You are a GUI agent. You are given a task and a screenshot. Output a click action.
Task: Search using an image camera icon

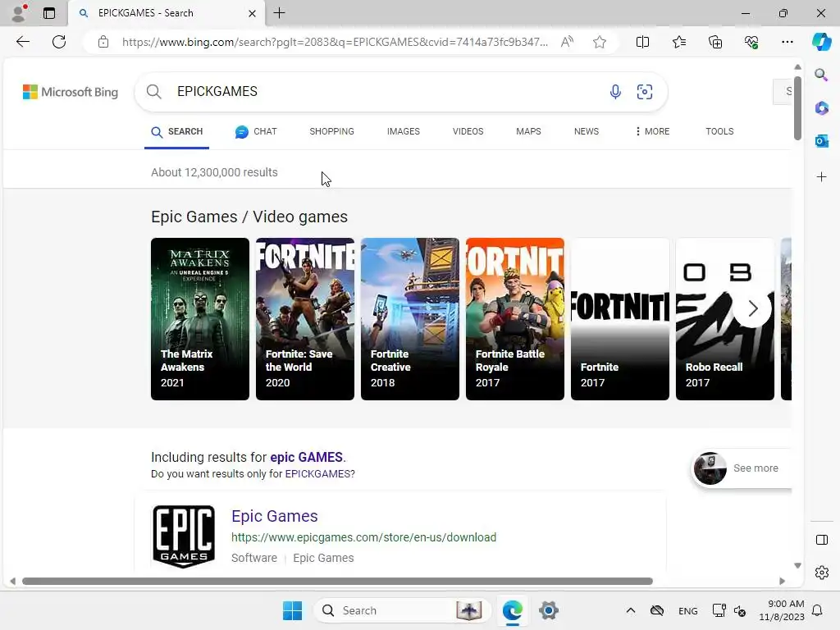coord(645,92)
